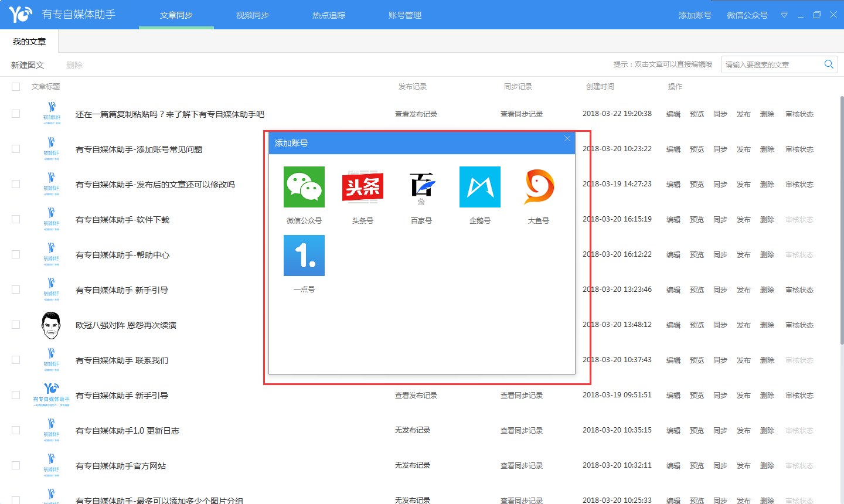The image size is (844, 504).
Task: Close the 添加账号 dialog
Action: click(x=567, y=139)
